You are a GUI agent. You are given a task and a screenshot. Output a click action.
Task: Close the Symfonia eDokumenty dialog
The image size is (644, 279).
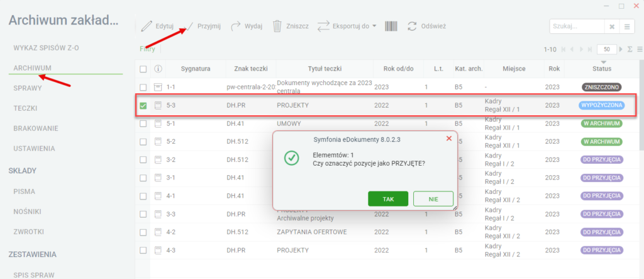point(449,139)
